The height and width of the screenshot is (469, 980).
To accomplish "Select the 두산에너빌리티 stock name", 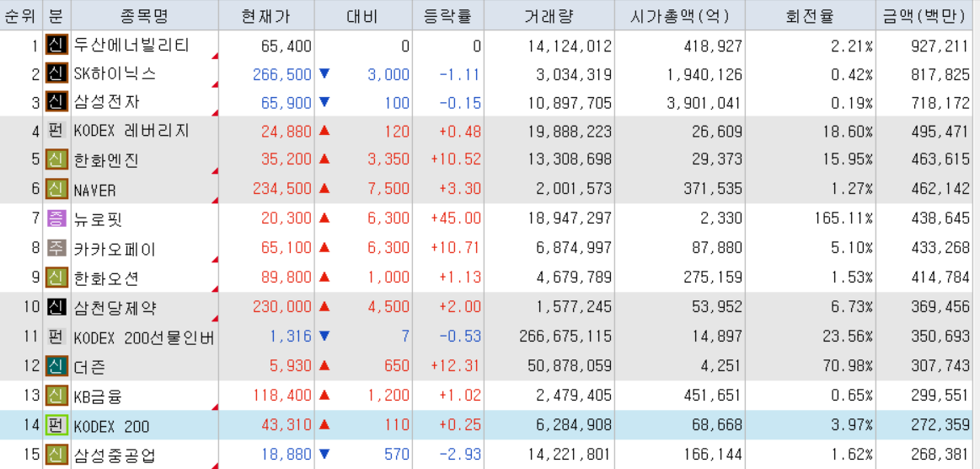I will 131,46.
